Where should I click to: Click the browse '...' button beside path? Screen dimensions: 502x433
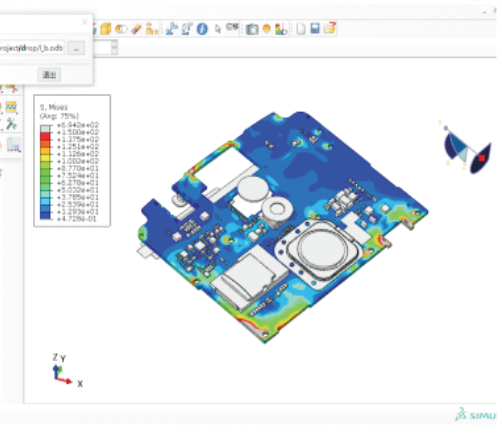pos(76,49)
